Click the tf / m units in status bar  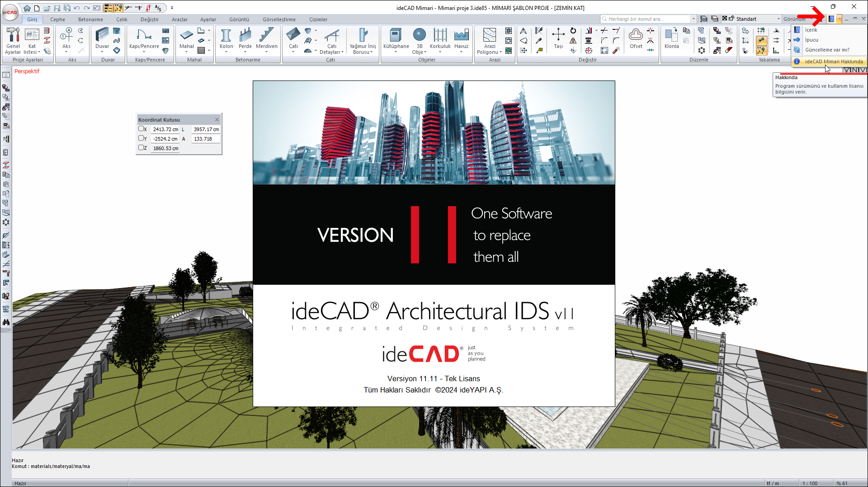pos(773,483)
